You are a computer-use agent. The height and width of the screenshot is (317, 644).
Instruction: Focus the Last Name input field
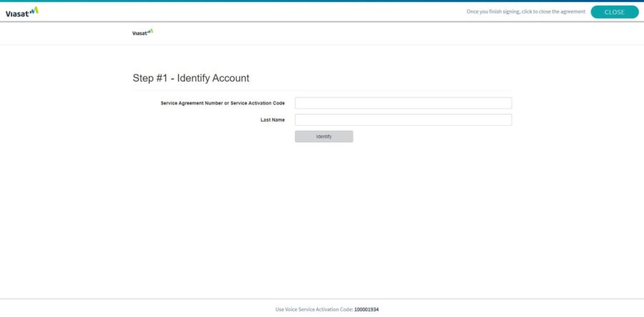click(x=404, y=120)
